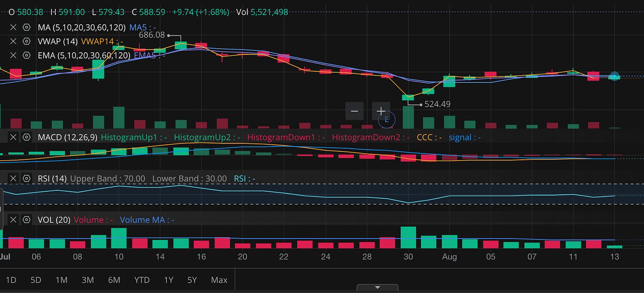Select the 6M time range

click(x=114, y=280)
